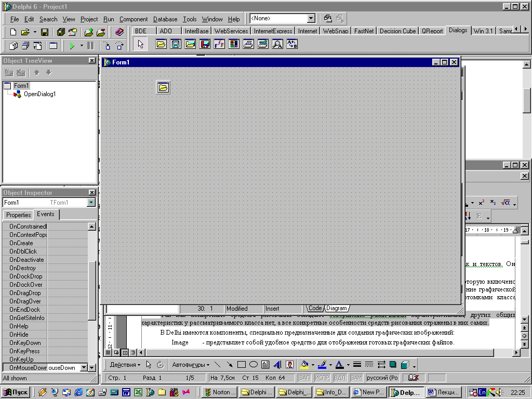Open dropdown arrow next to Open icon
This screenshot has height=399, width=532.
pos(35,32)
